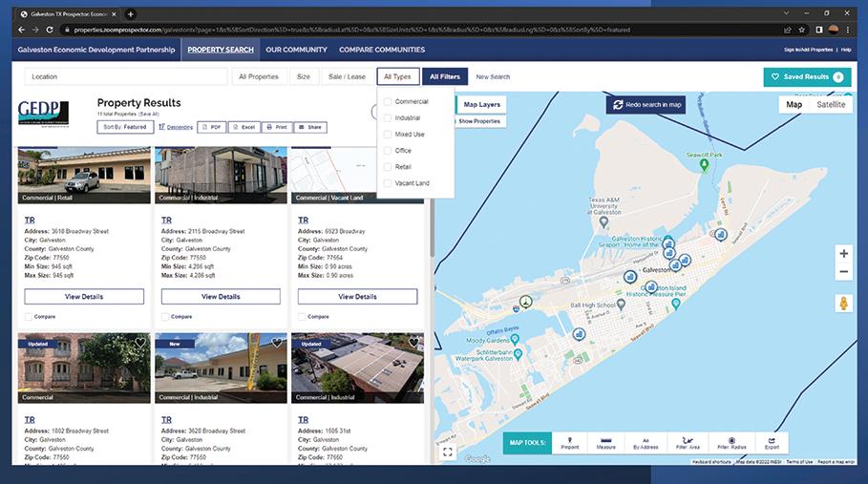Viewport: 868px width, 484px height.
Task: Select the By Address map tool
Action: 646,443
